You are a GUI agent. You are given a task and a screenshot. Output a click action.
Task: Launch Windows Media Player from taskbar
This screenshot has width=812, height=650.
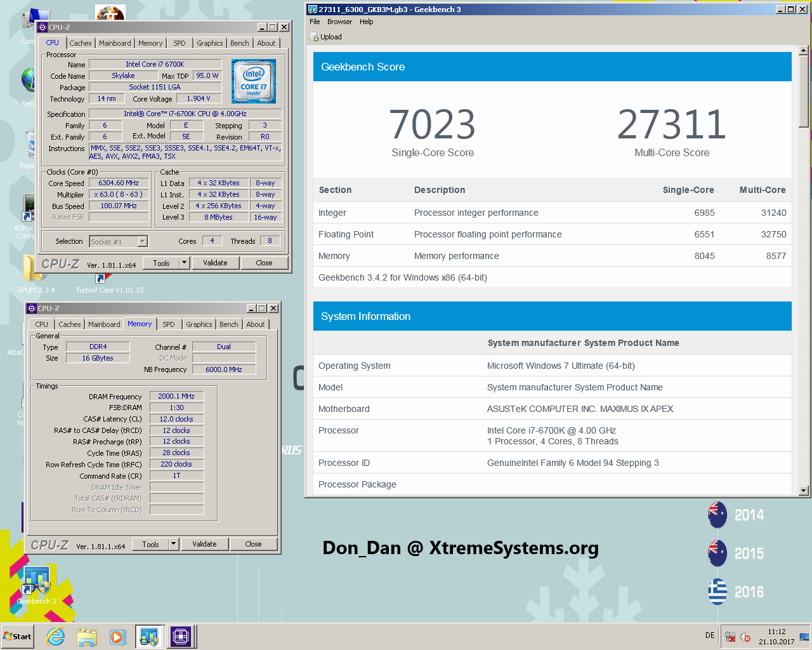[x=117, y=637]
